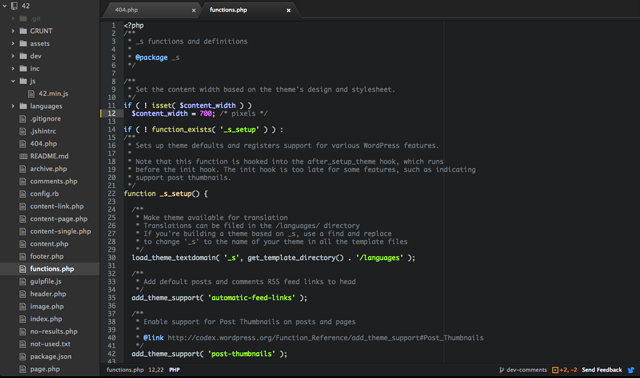Click the file icon beside gulpfile.js

point(23,282)
